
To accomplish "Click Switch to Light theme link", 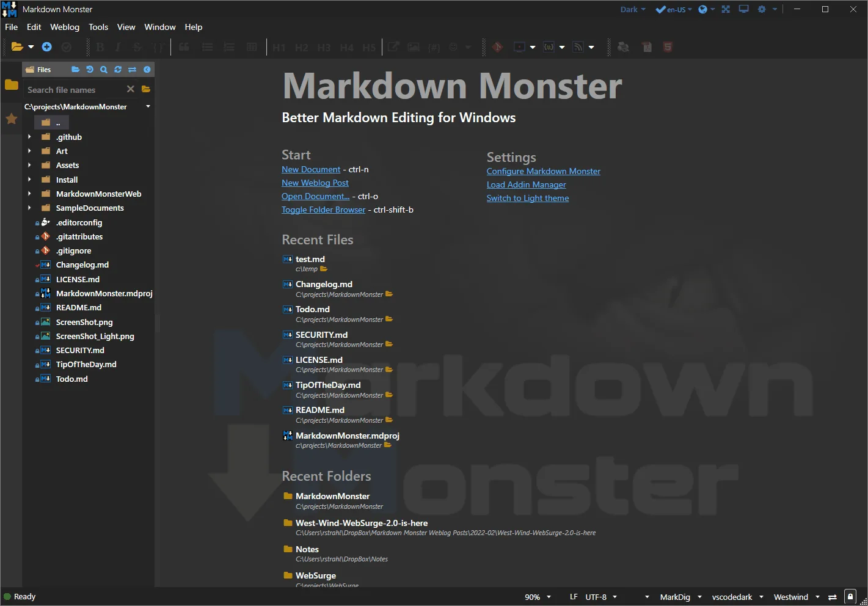I will pos(528,198).
